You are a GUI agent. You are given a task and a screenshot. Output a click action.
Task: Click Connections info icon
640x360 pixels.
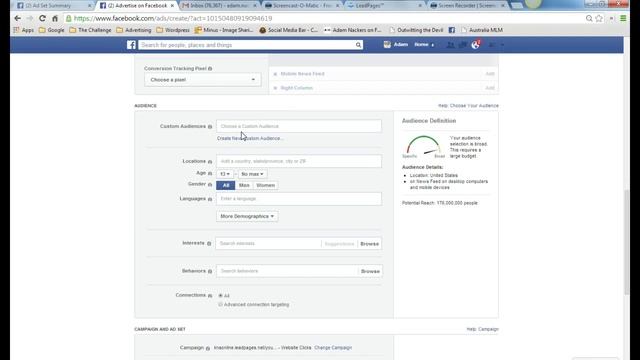tap(210, 296)
